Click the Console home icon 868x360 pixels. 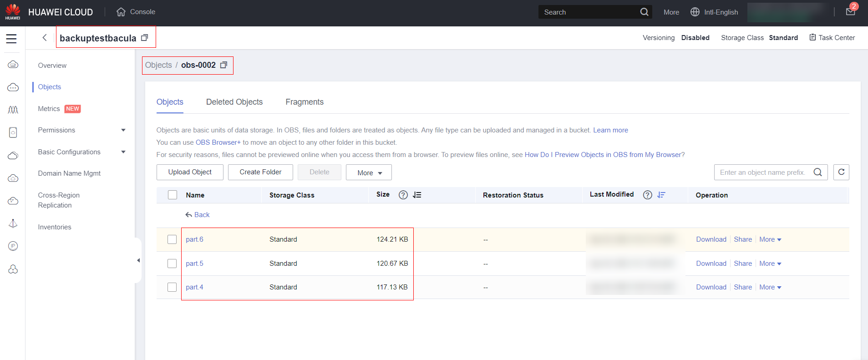click(x=121, y=12)
